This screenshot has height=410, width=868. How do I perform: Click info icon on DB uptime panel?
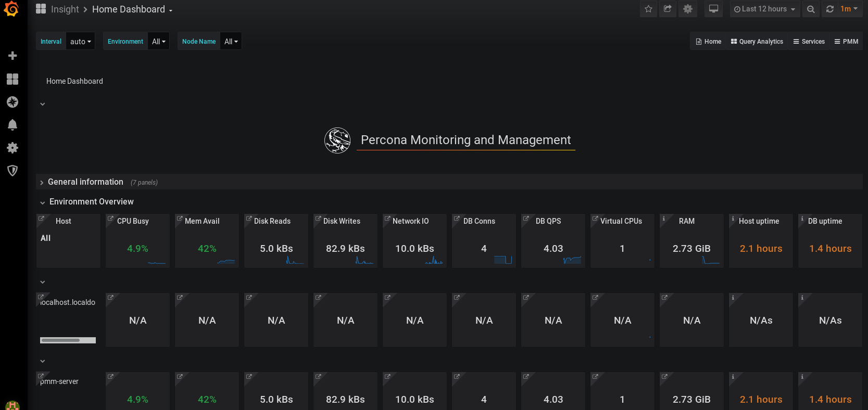pos(802,219)
